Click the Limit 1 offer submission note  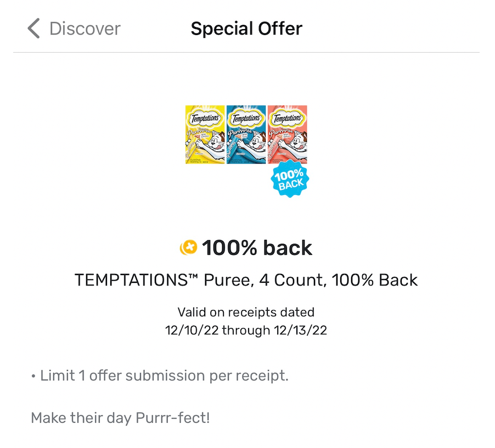click(x=160, y=376)
